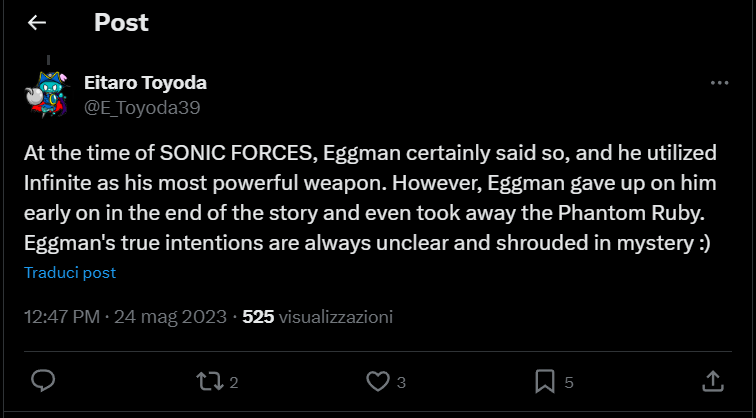Screen dimensions: 756x418
Task: Click the Post page heading
Action: click(121, 23)
